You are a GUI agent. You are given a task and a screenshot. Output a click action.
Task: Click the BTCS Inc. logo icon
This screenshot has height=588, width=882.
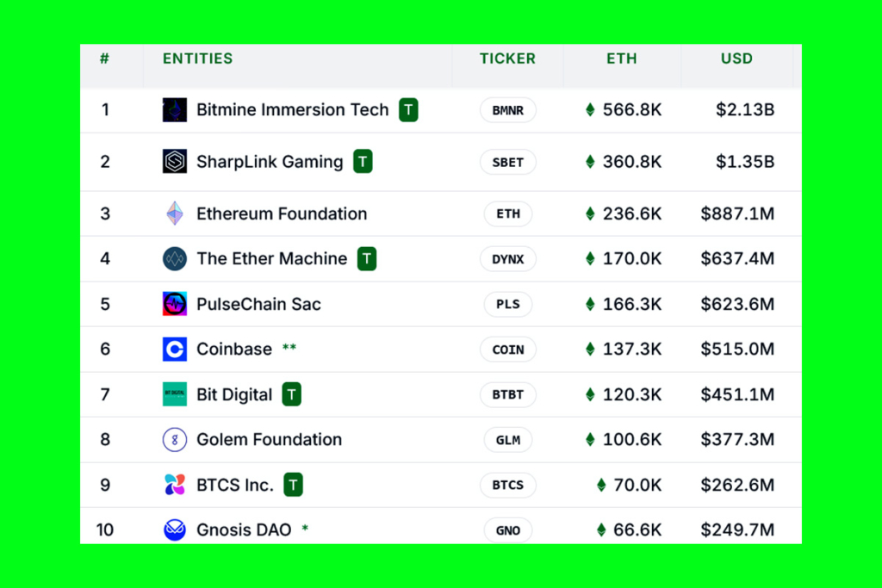[x=175, y=485]
